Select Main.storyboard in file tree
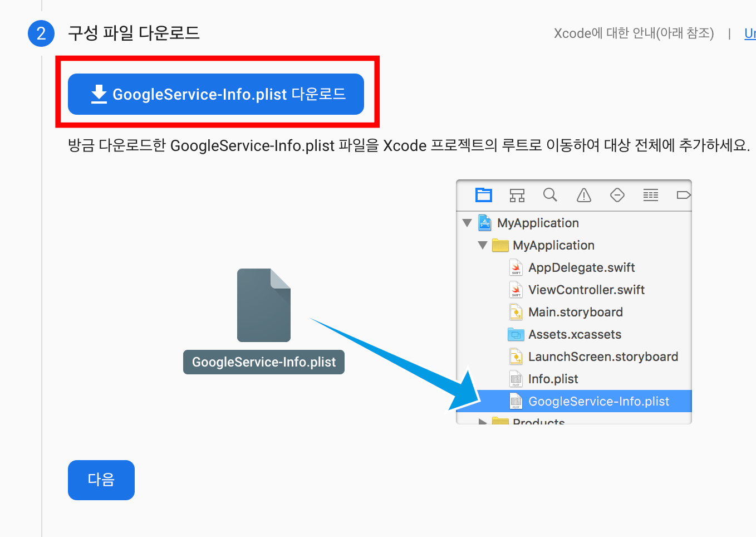Image resolution: width=756 pixels, height=537 pixels. 575,312
